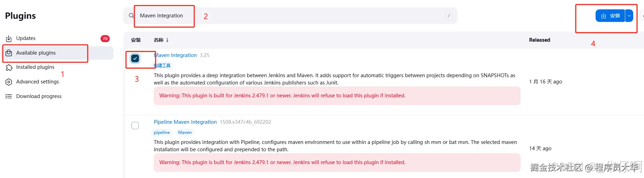Open the Installed plugins menu item

click(35, 67)
